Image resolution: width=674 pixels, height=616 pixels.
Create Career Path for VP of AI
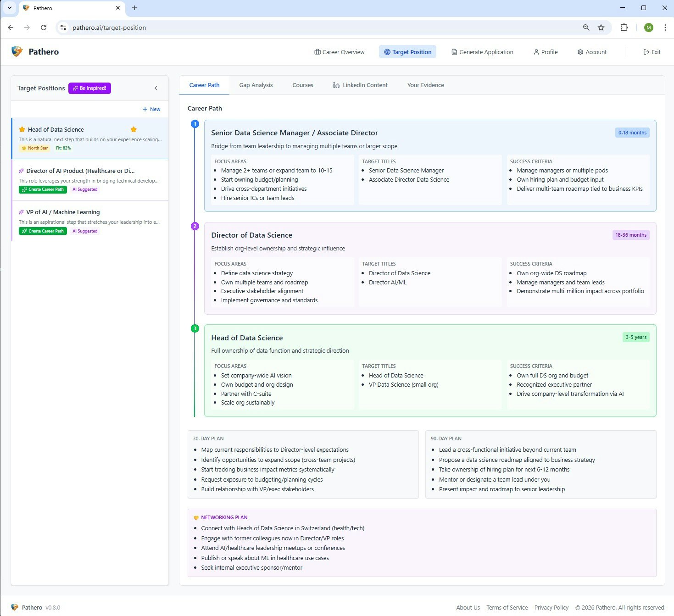click(43, 231)
